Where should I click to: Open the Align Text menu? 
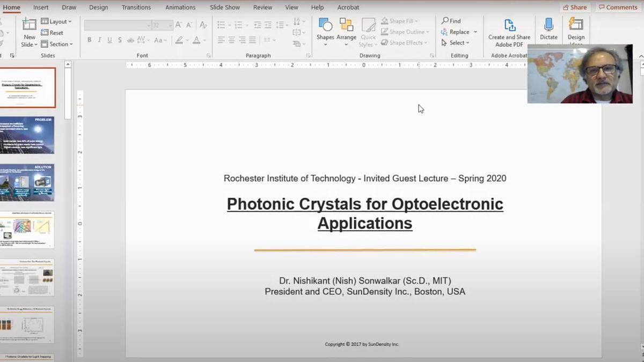(x=299, y=33)
